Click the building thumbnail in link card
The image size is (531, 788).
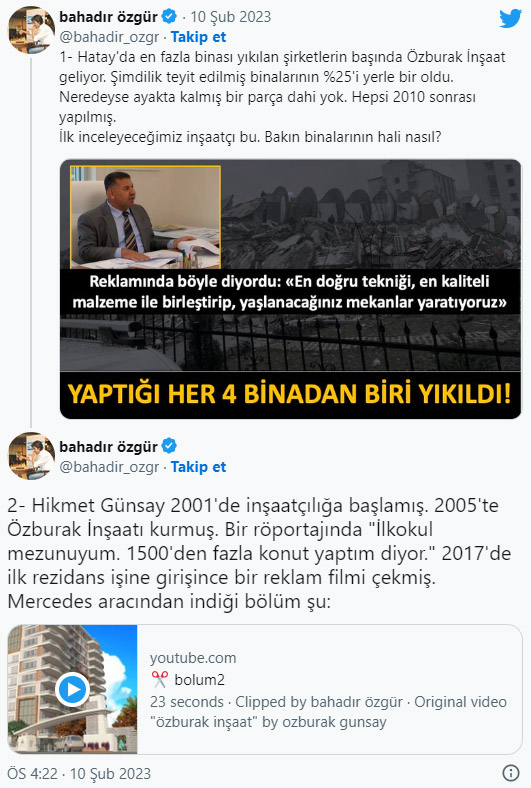[72, 689]
